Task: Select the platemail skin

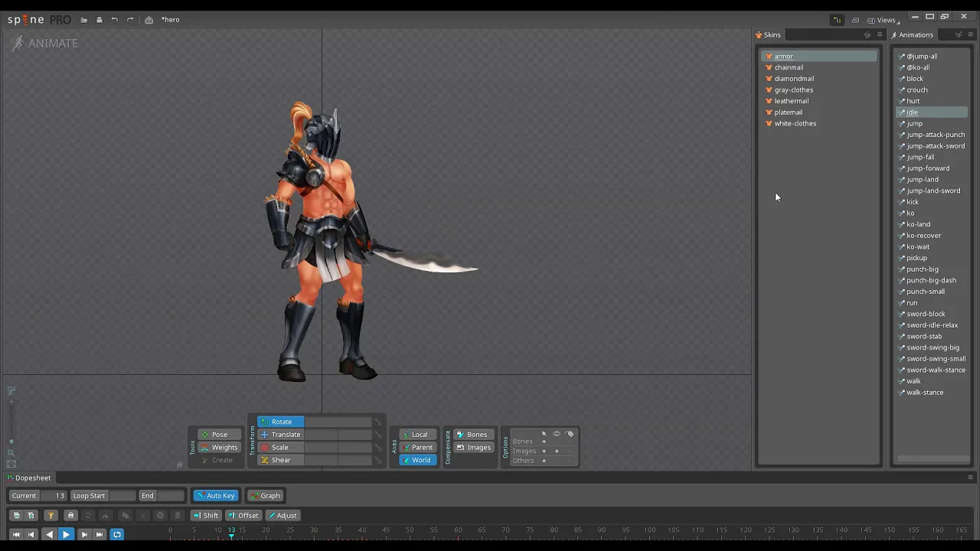Action: [788, 112]
